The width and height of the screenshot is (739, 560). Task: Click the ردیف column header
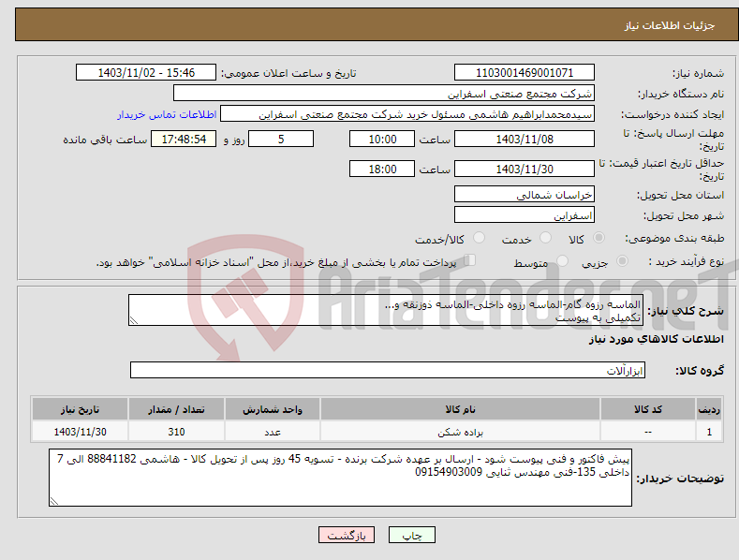[709, 409]
